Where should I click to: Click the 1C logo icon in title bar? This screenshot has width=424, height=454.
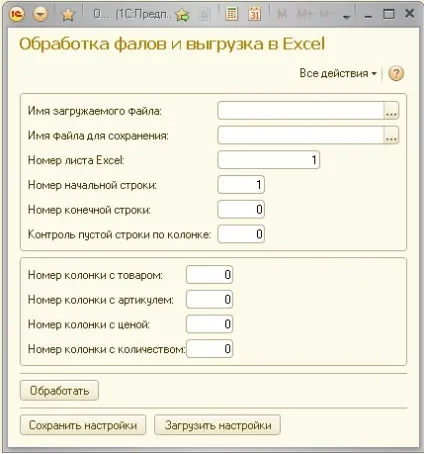[17, 14]
